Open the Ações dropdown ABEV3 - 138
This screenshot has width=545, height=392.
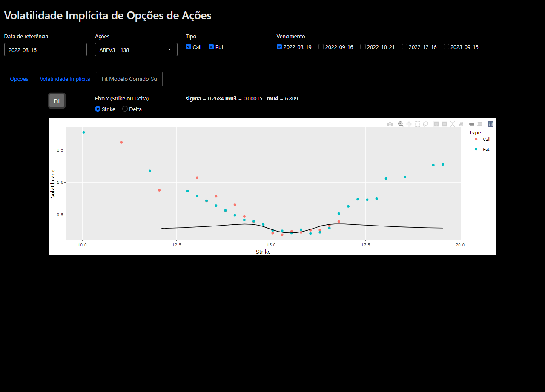(x=136, y=50)
